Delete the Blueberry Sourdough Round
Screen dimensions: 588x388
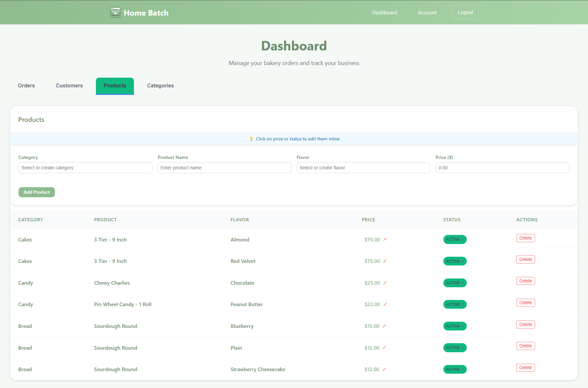(x=526, y=324)
